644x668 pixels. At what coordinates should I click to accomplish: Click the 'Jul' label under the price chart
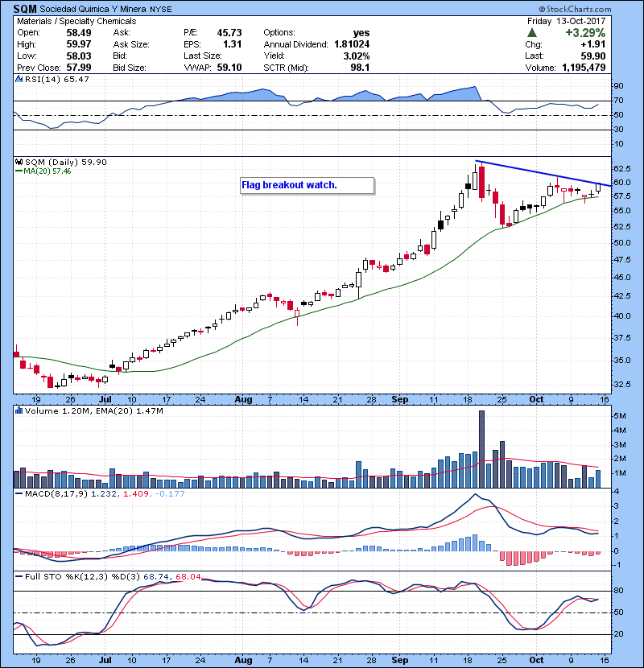[105, 400]
